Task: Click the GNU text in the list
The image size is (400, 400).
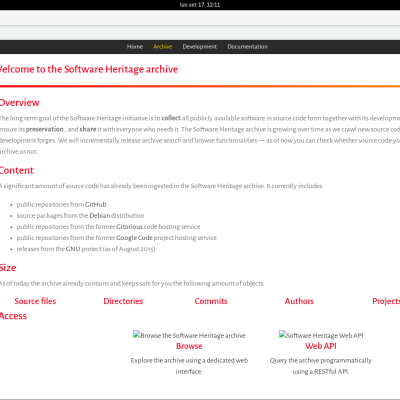Action: pyautogui.click(x=73, y=249)
